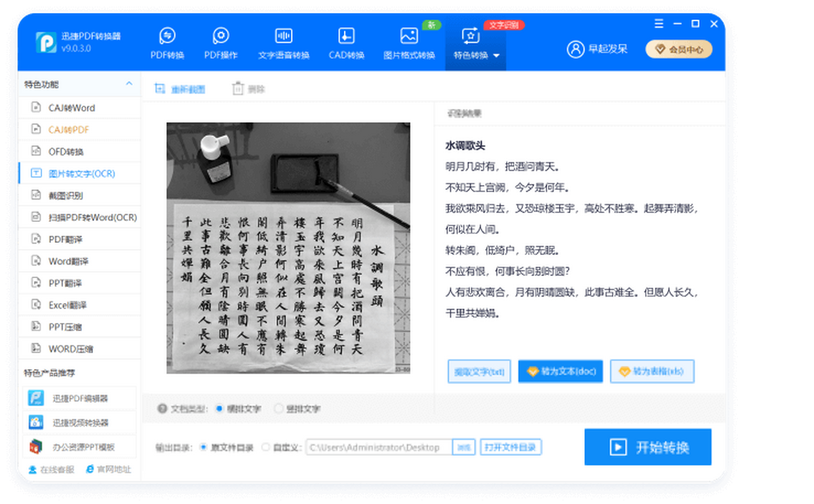The image size is (814, 504).
Task: Collapse the 特色功能 sidebar section
Action: pos(128,84)
